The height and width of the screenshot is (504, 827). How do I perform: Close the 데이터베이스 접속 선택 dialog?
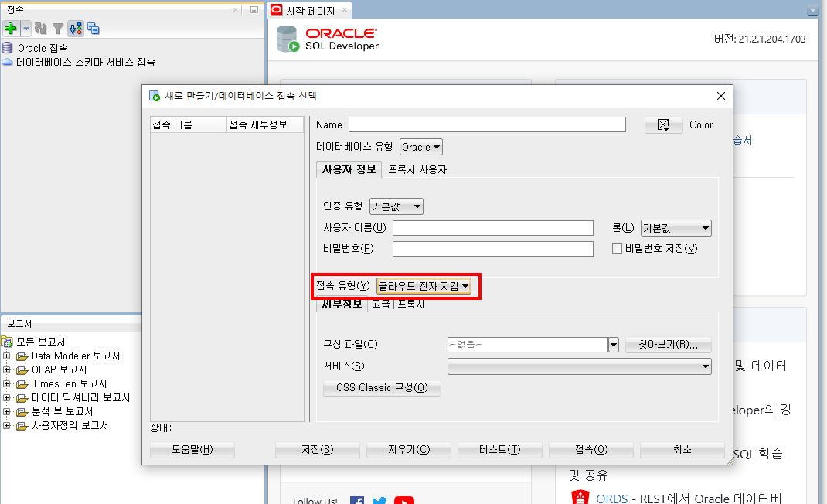[x=721, y=96]
